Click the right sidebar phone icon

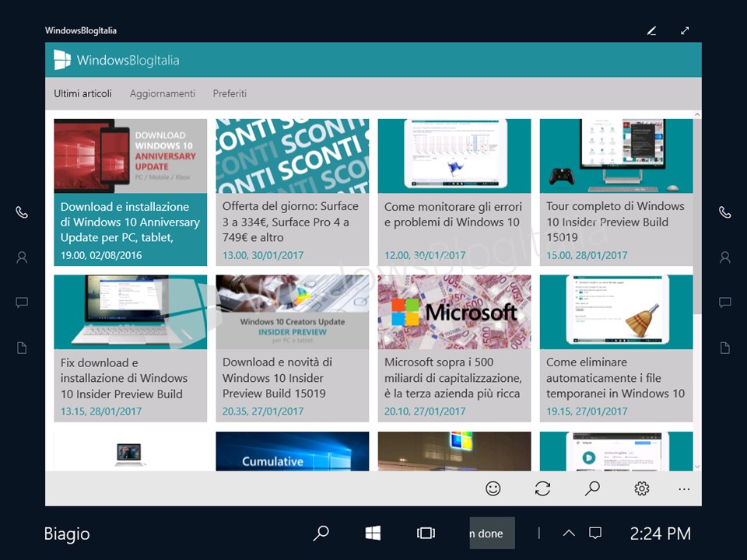click(725, 212)
